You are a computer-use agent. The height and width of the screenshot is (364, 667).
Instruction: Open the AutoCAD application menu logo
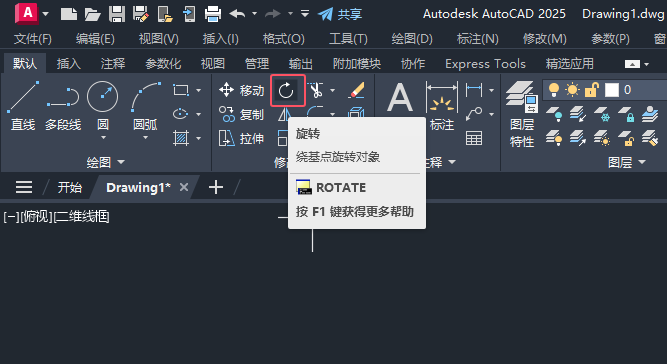[26, 14]
